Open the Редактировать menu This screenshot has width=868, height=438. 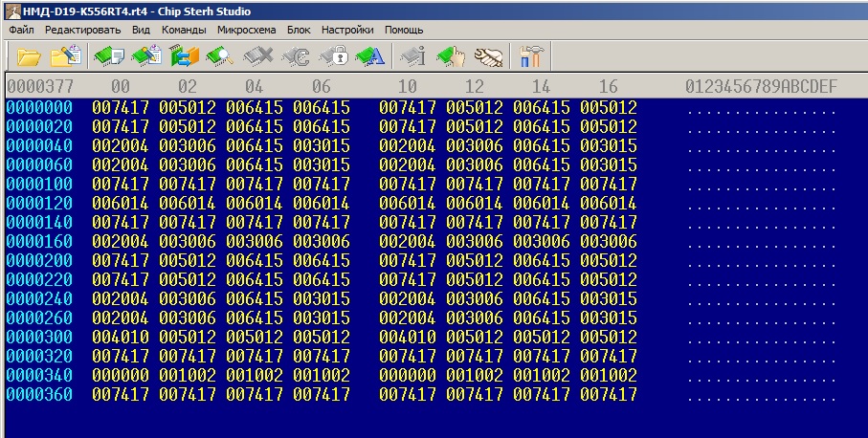pyautogui.click(x=82, y=30)
